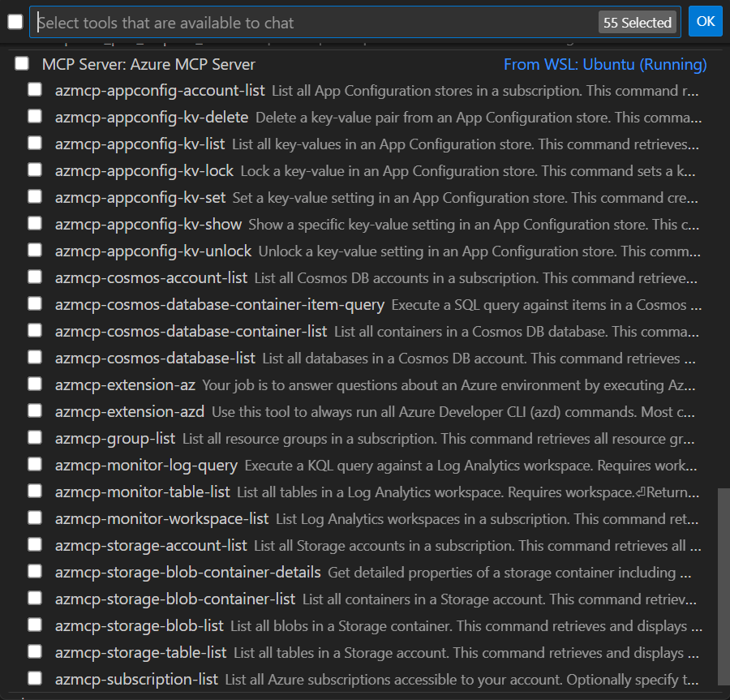Select the azmcp-group-list tool name

[x=115, y=439]
